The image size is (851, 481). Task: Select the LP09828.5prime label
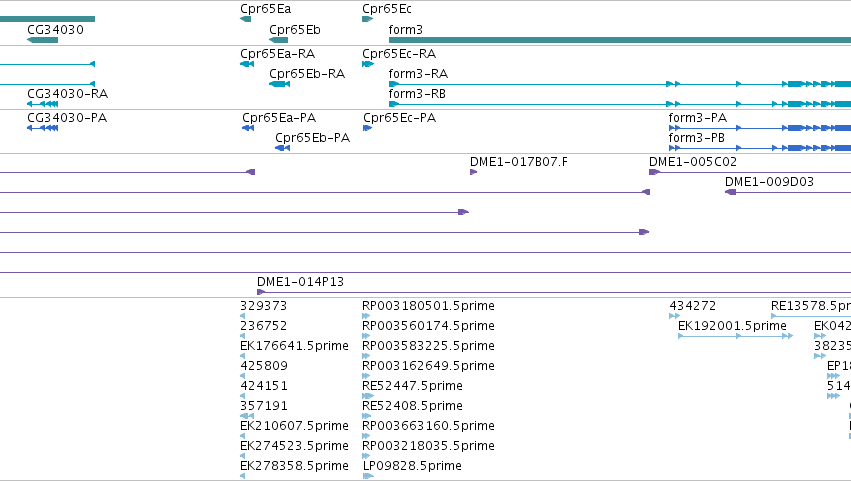point(412,466)
